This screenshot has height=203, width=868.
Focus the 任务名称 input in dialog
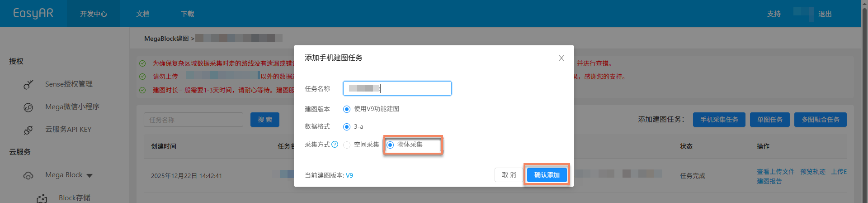pos(397,88)
